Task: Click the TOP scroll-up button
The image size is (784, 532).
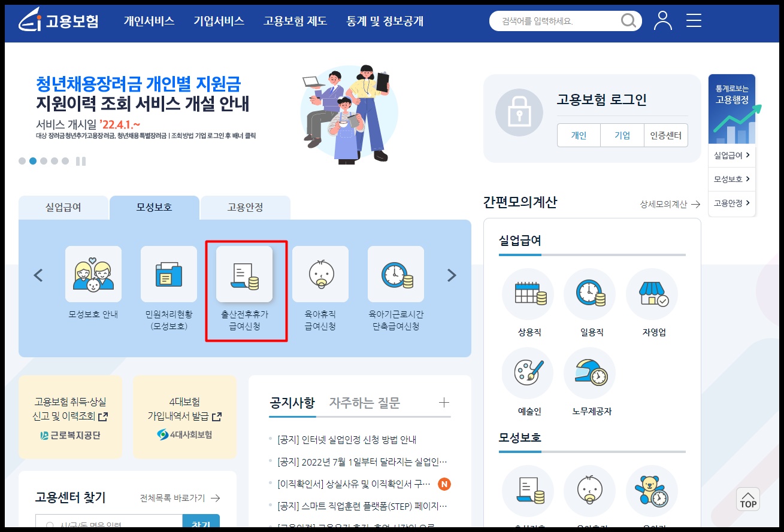Action: 748,500
